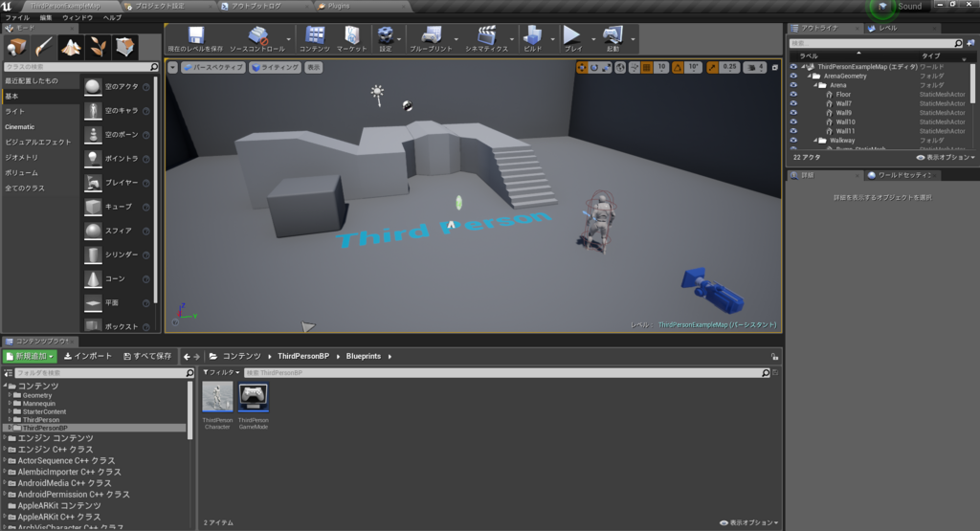Select the Empty Character icon

click(x=93, y=111)
